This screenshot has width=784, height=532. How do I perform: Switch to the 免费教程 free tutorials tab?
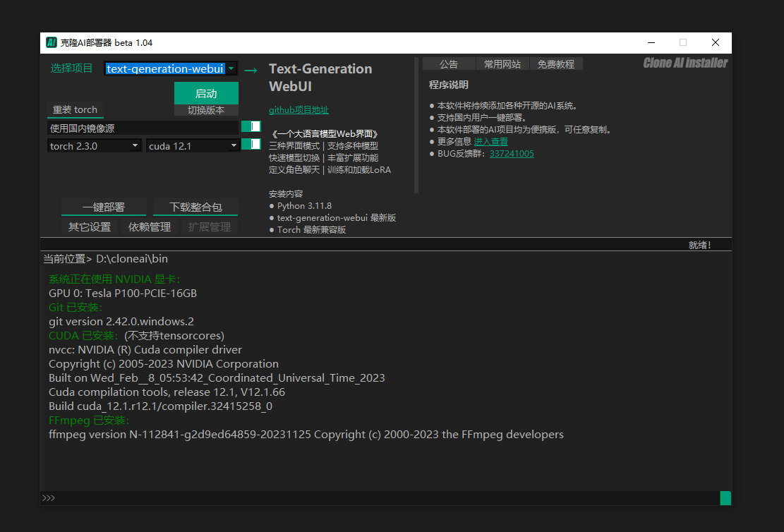[556, 64]
